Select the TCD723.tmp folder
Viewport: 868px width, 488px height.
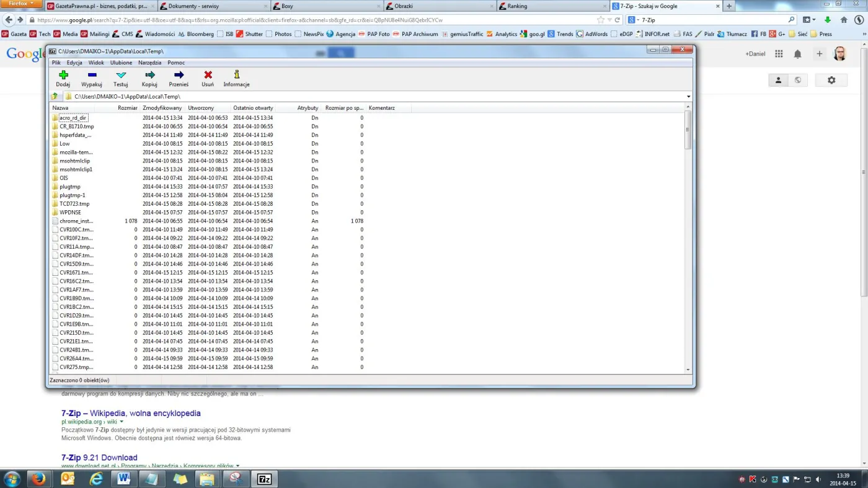(x=74, y=204)
